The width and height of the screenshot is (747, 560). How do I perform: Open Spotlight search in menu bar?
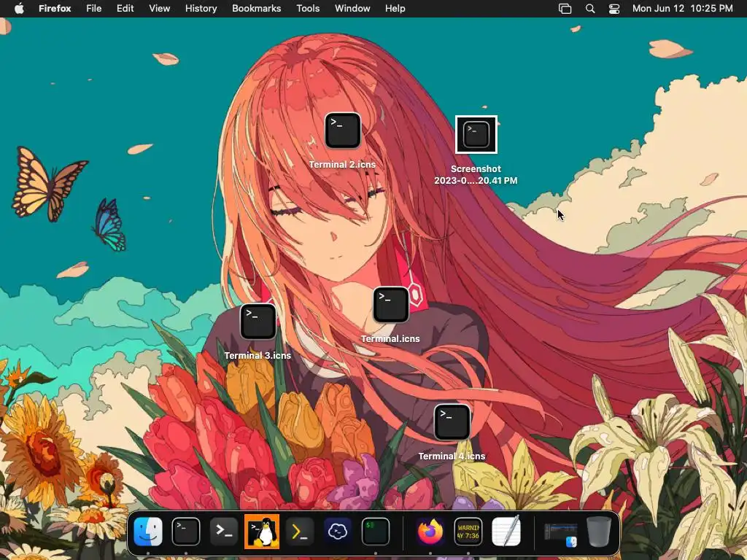[589, 9]
